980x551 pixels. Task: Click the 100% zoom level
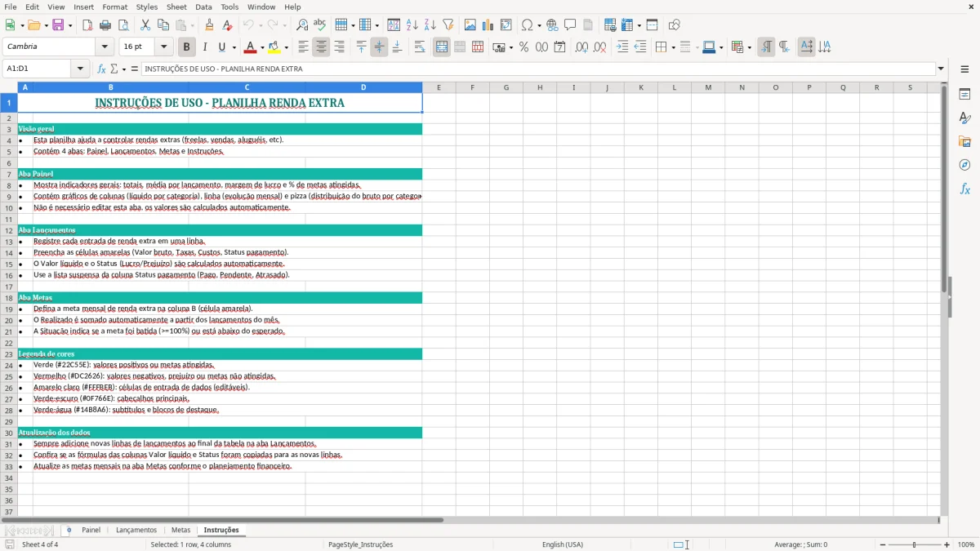point(965,544)
